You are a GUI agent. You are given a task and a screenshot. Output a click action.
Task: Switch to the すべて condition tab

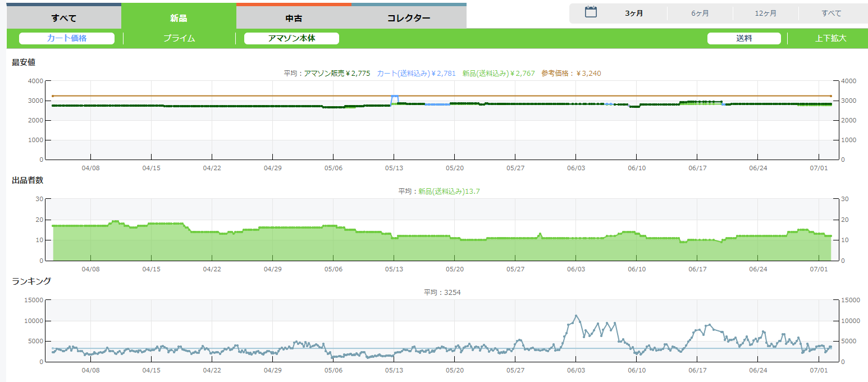tap(63, 18)
